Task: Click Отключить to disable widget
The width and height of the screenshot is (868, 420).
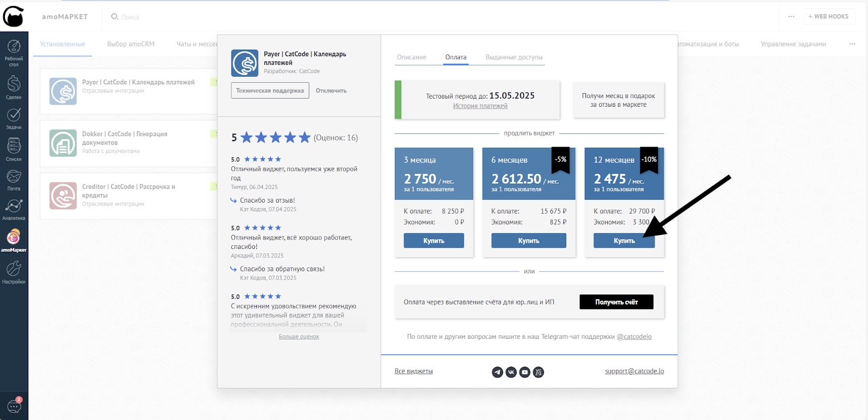Action: click(x=331, y=90)
